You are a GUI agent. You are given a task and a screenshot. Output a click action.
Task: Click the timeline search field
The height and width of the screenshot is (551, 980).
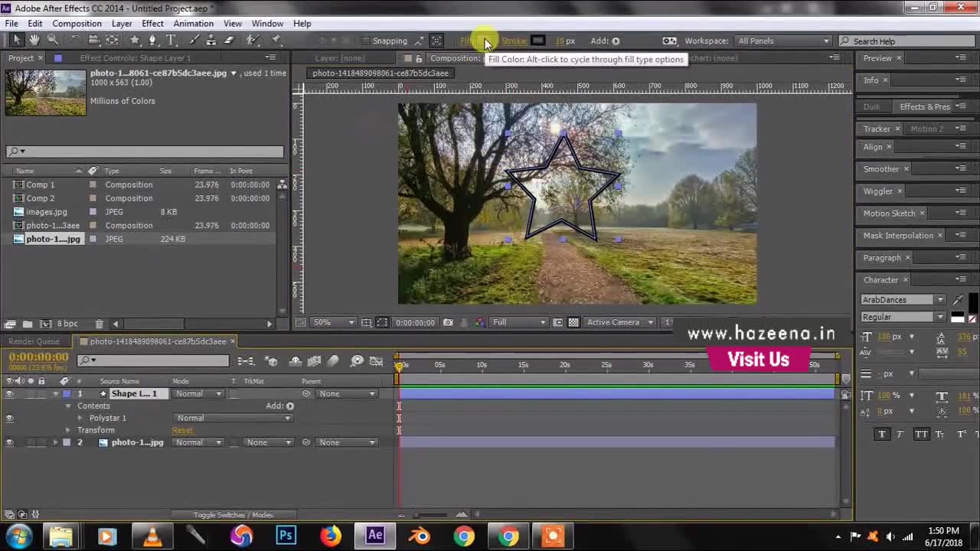pyautogui.click(x=152, y=360)
